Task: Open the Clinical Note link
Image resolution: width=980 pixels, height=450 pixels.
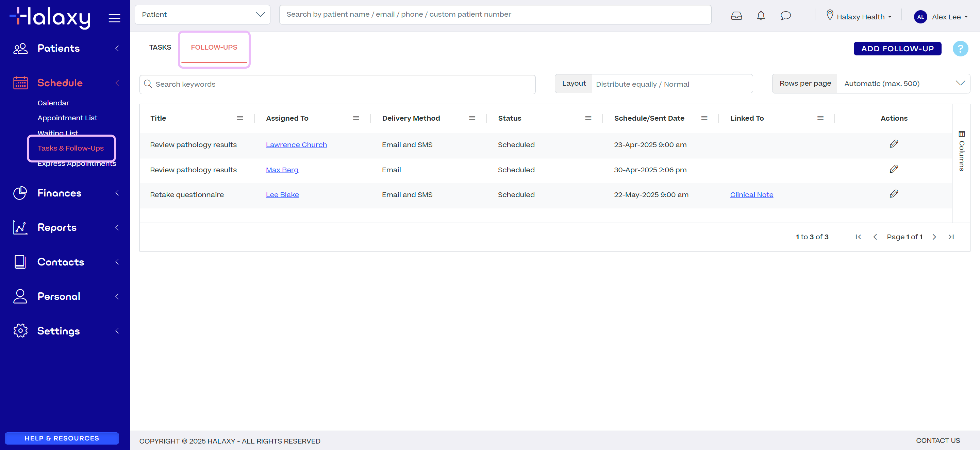Action: pos(751,195)
